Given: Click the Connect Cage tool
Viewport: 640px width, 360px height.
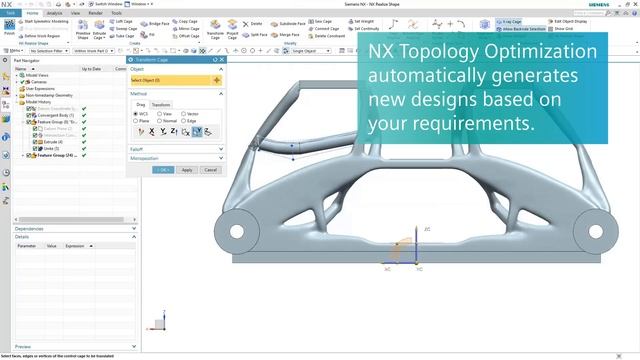Looking at the screenshot, I should tap(324, 29).
